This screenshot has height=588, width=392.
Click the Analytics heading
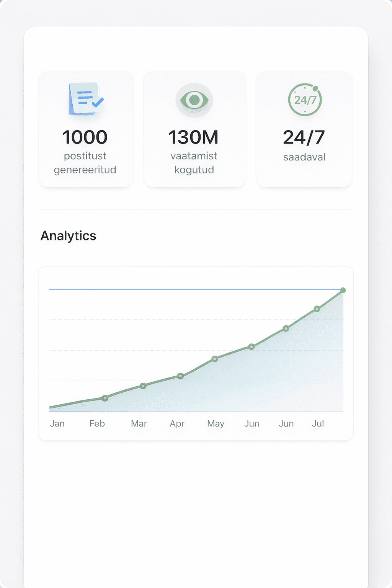click(x=69, y=236)
